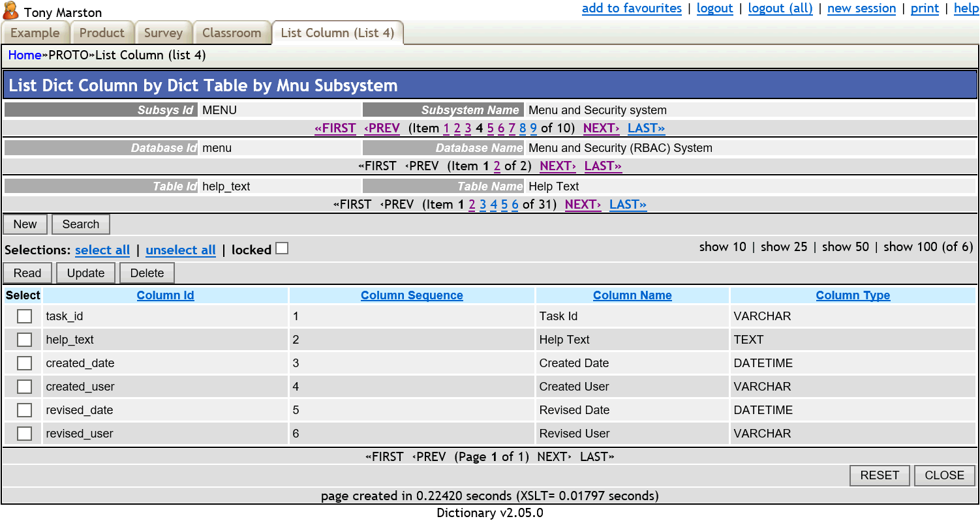Open the Search form

coord(80,224)
